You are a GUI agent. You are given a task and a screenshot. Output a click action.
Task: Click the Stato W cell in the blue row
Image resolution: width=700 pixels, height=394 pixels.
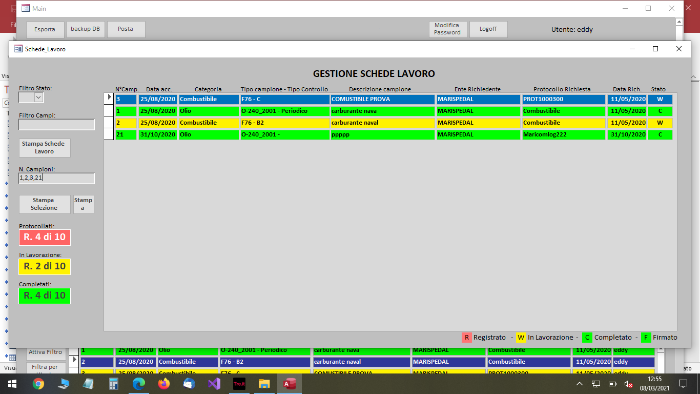660,99
